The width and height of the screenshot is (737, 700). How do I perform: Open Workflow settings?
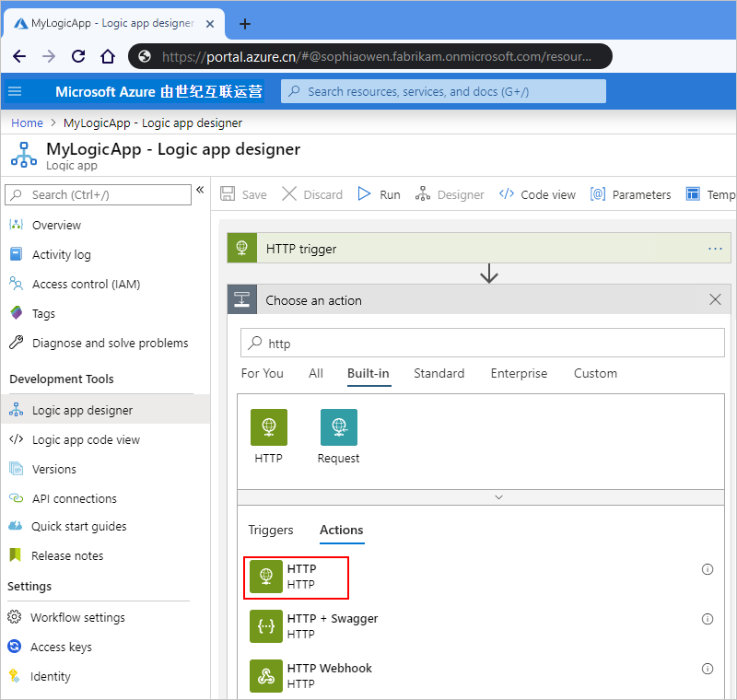pos(77,617)
